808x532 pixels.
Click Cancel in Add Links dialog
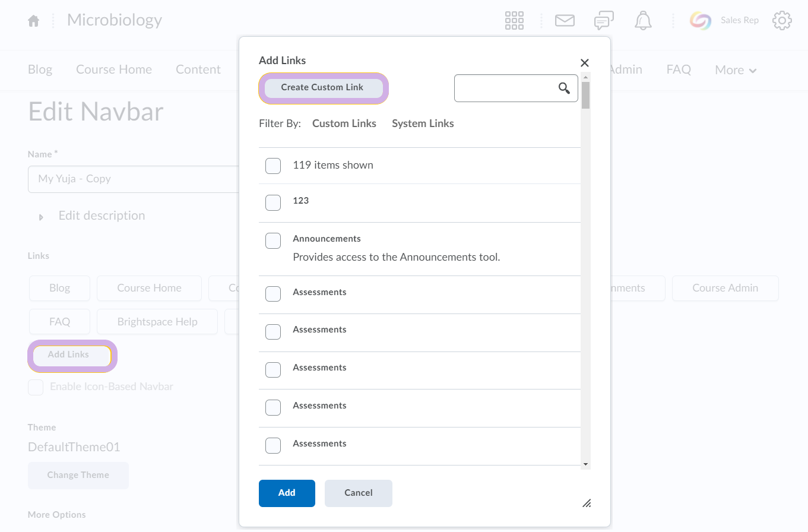[x=359, y=493]
